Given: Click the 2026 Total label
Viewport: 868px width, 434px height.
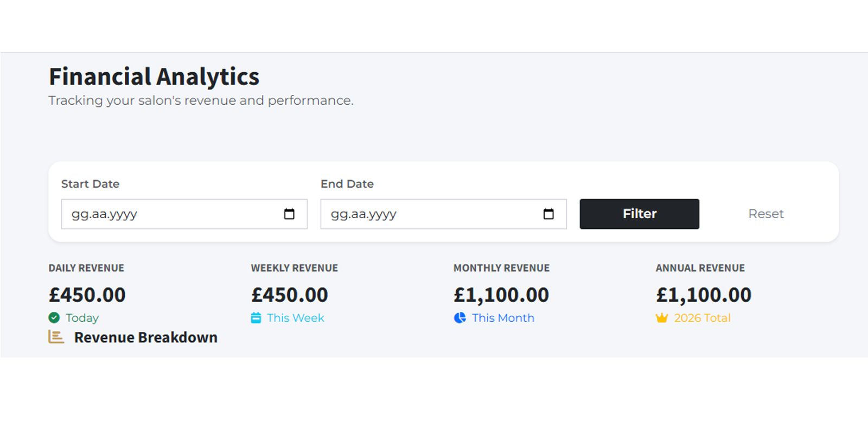Looking at the screenshot, I should (702, 318).
